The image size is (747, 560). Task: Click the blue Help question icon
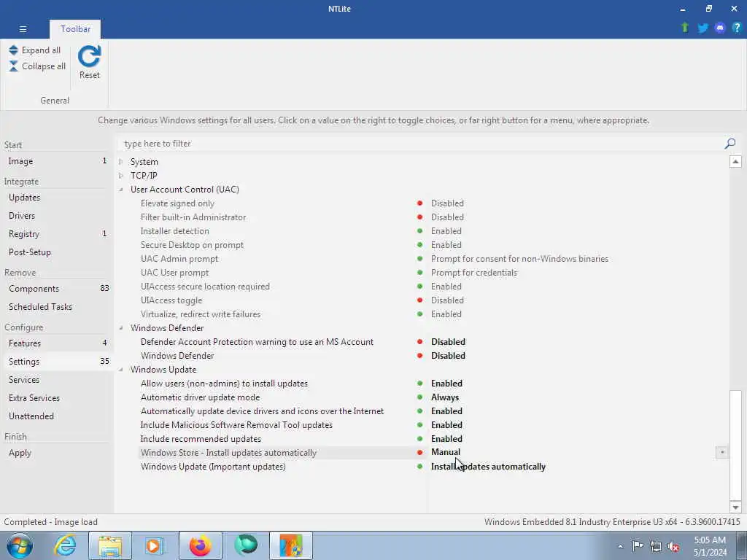737,28
